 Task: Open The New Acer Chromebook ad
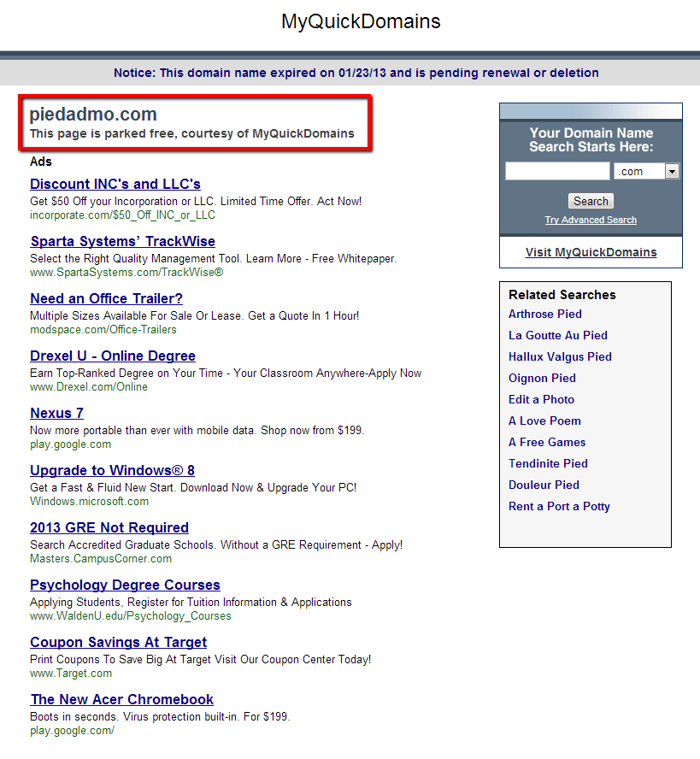coord(122,699)
